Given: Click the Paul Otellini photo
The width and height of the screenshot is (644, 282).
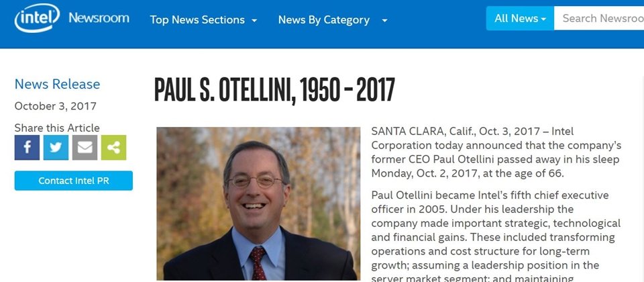Looking at the screenshot, I should [258, 203].
